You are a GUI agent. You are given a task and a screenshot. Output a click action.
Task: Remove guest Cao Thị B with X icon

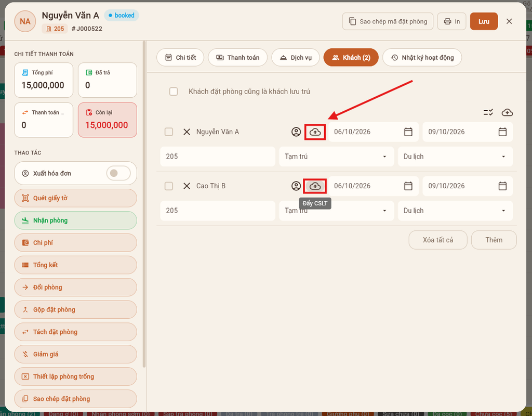coord(187,186)
